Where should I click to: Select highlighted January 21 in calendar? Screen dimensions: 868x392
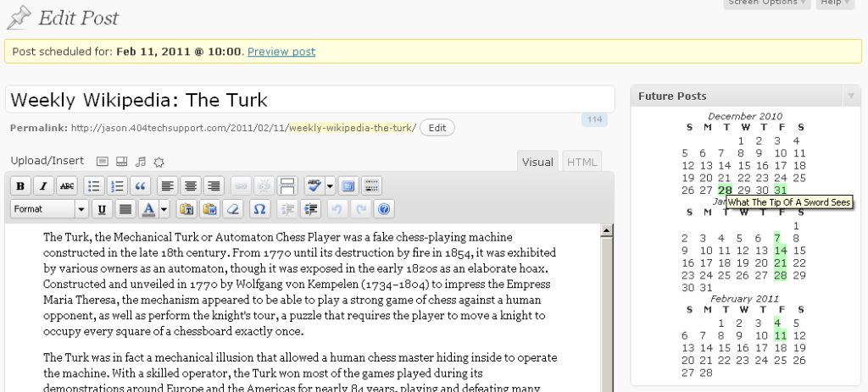pos(781,263)
